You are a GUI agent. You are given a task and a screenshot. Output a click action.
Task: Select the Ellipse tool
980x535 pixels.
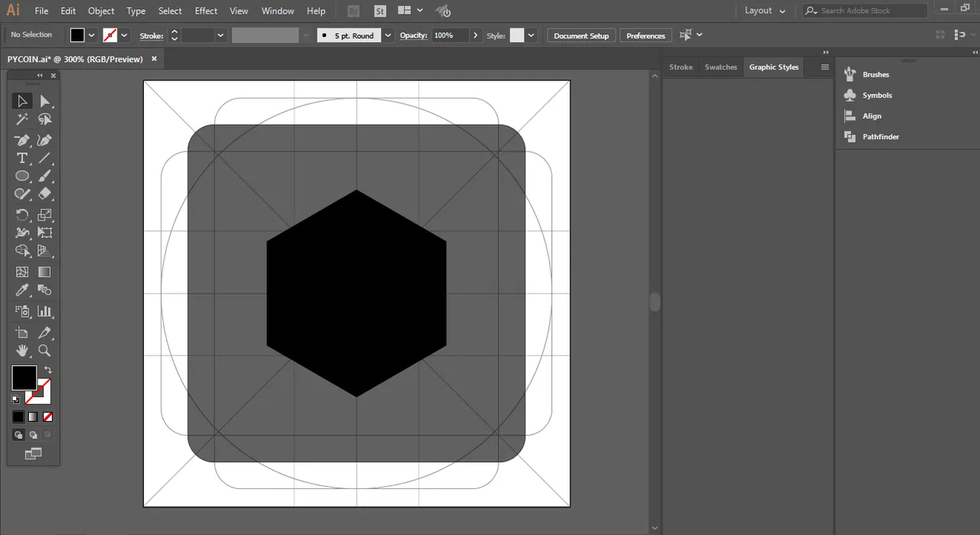tap(22, 176)
